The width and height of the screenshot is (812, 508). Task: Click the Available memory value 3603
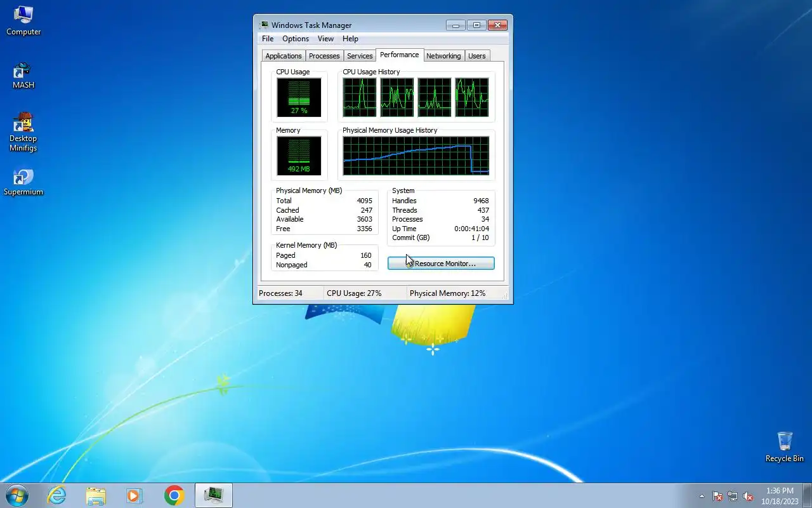pos(364,219)
